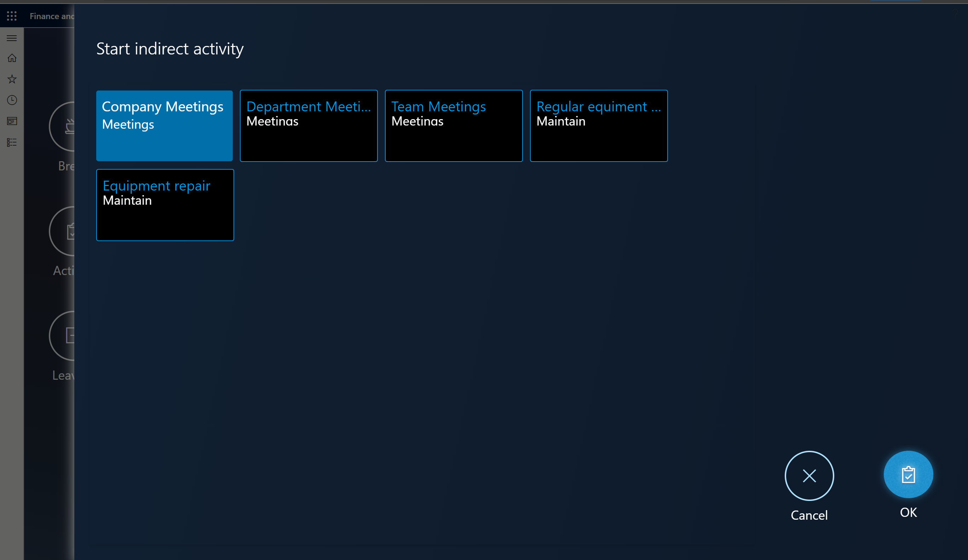The image size is (968, 560).
Task: Open Favorites star icon
Action: tap(12, 79)
